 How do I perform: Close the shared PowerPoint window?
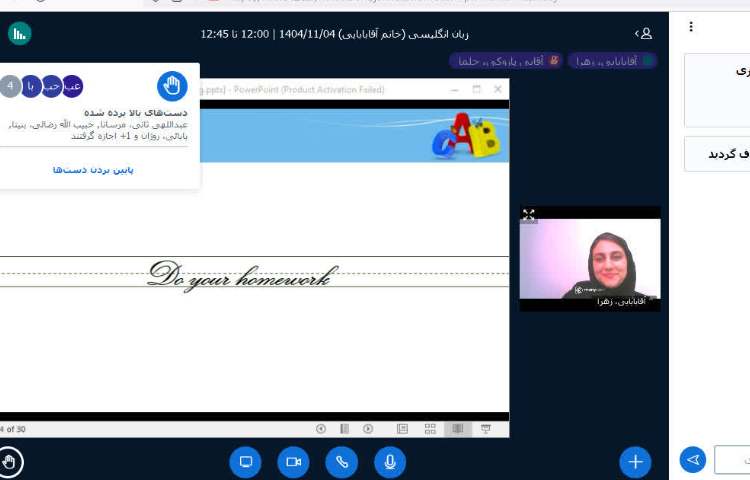tap(498, 89)
